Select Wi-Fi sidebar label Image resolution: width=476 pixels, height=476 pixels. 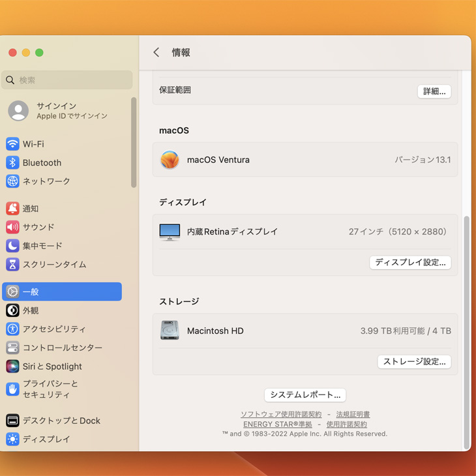(33, 144)
